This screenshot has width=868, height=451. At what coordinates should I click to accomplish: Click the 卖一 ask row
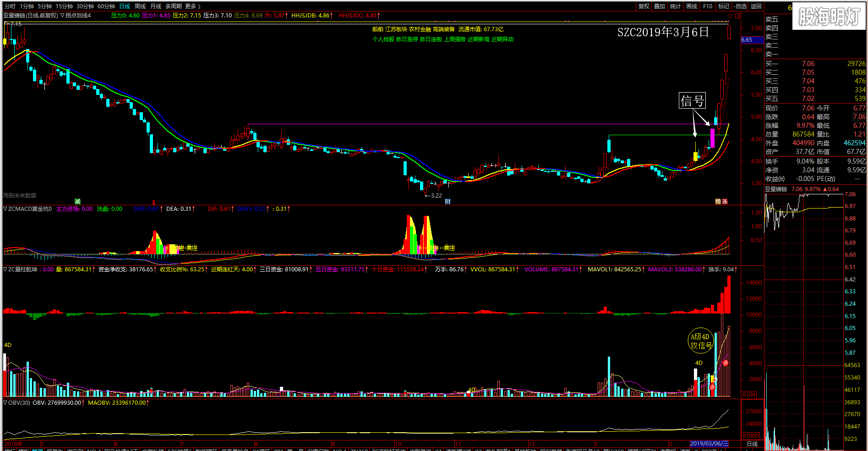point(815,54)
